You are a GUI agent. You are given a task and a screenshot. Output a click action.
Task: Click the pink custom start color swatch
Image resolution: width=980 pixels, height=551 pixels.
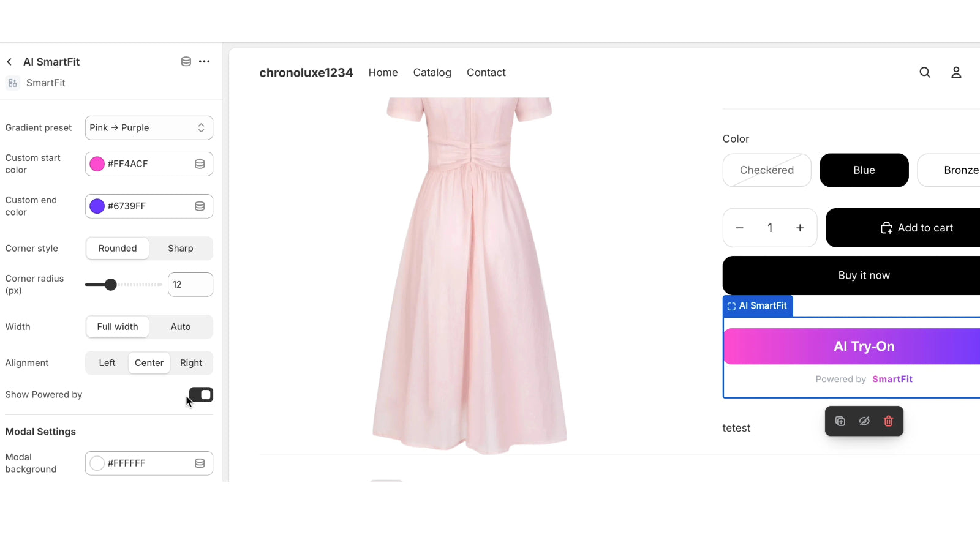(x=97, y=164)
